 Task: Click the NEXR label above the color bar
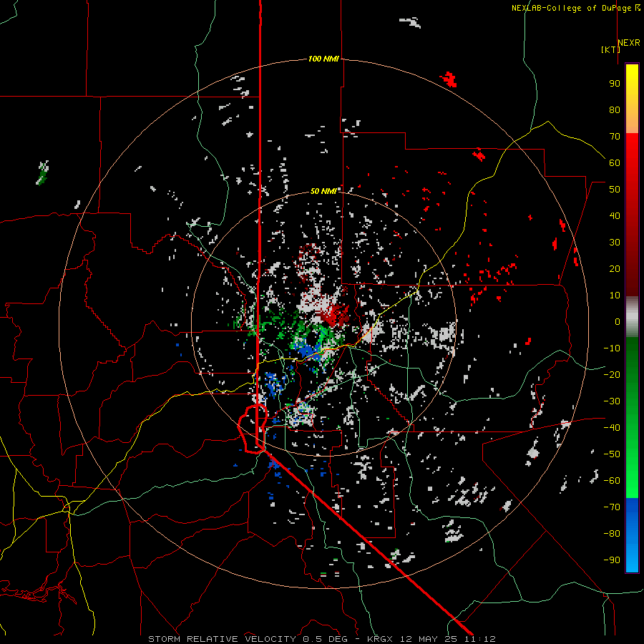pyautogui.click(x=629, y=43)
